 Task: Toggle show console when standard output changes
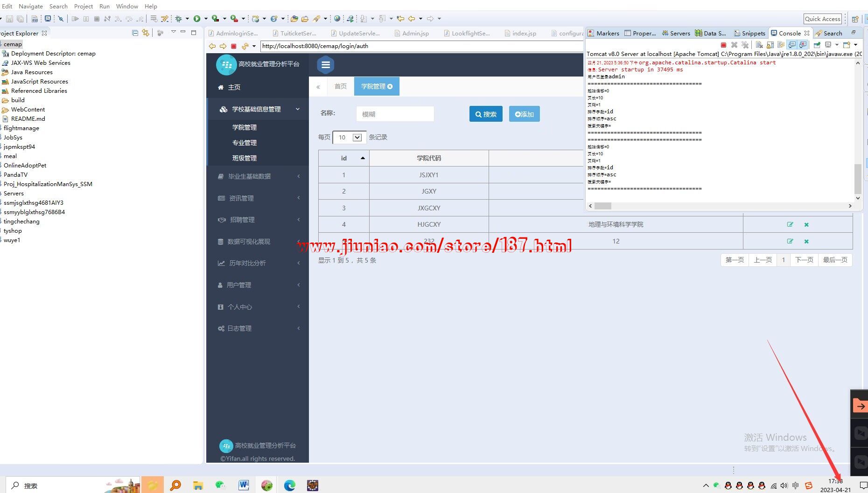pyautogui.click(x=792, y=45)
